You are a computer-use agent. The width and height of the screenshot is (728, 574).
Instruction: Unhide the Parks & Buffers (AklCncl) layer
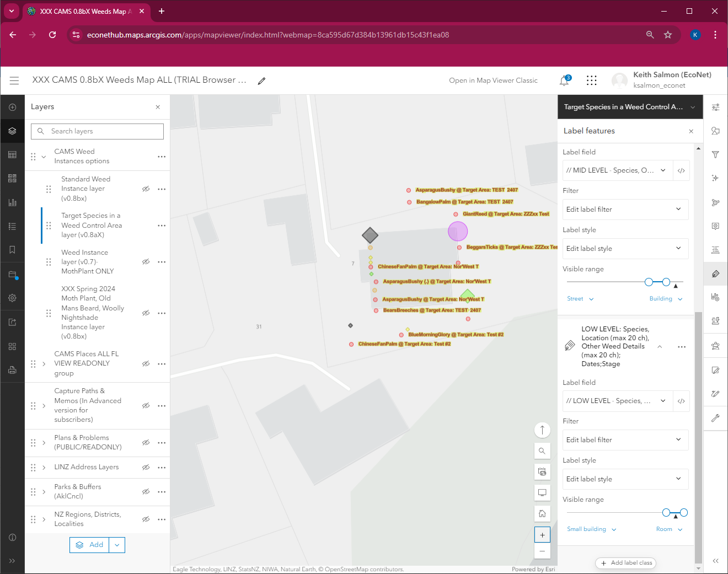click(x=146, y=491)
